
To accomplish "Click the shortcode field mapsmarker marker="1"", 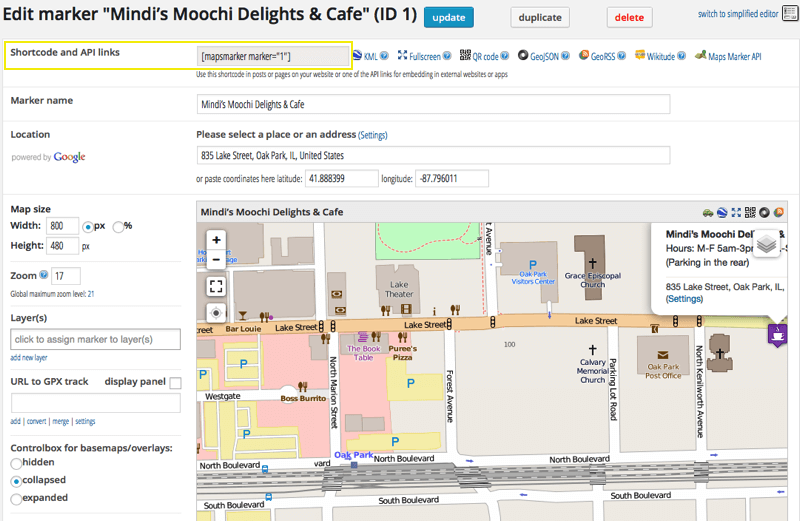I will [273, 56].
